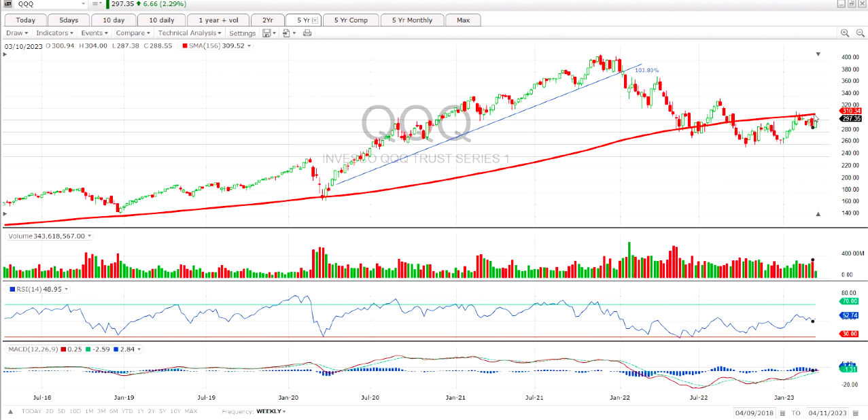Click the export chart icon
868x420 pixels.
pos(286,33)
